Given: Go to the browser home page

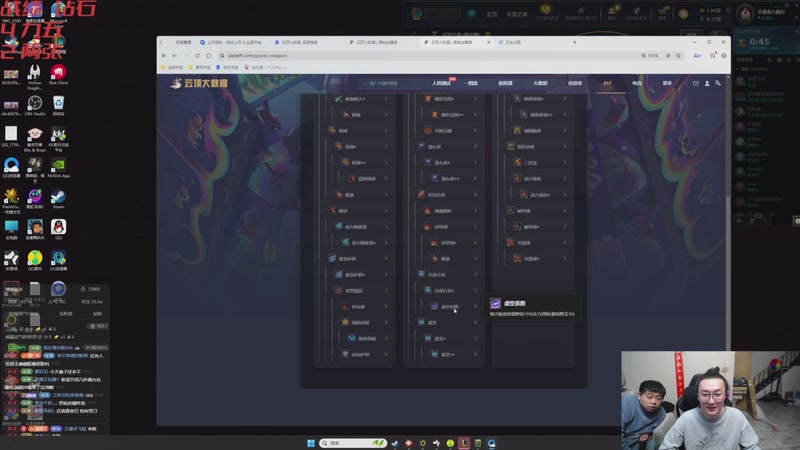Looking at the screenshot, I should coord(209,56).
